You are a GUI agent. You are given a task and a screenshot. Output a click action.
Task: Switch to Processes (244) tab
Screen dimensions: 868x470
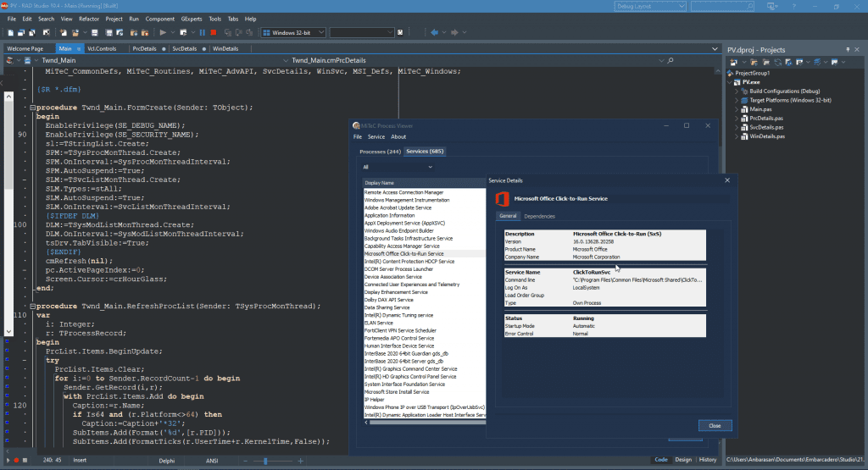[380, 152]
